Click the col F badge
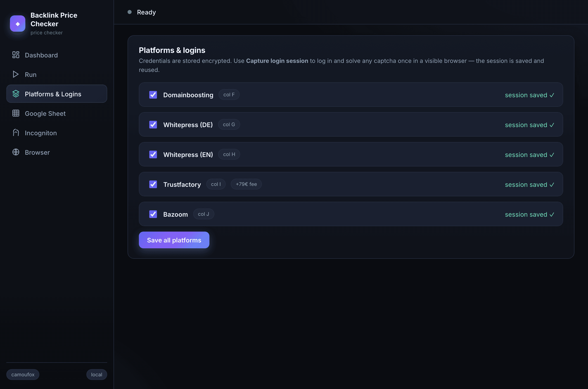The width and height of the screenshot is (588, 389). tap(229, 95)
